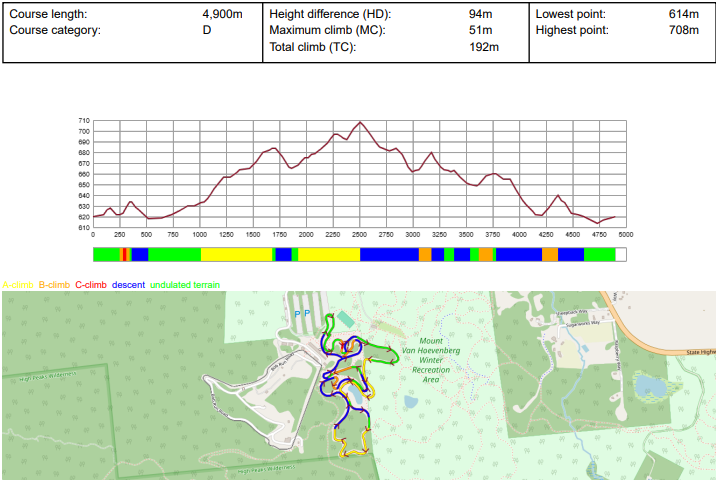Click the left parking P icon on map
The width and height of the screenshot is (716, 482).
pos(297,313)
